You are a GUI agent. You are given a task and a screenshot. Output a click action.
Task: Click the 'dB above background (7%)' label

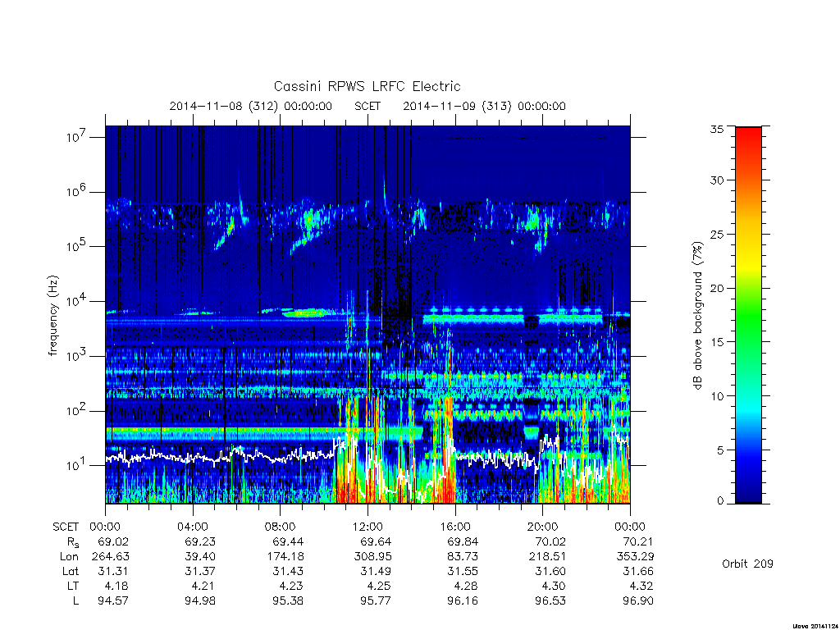[697, 316]
